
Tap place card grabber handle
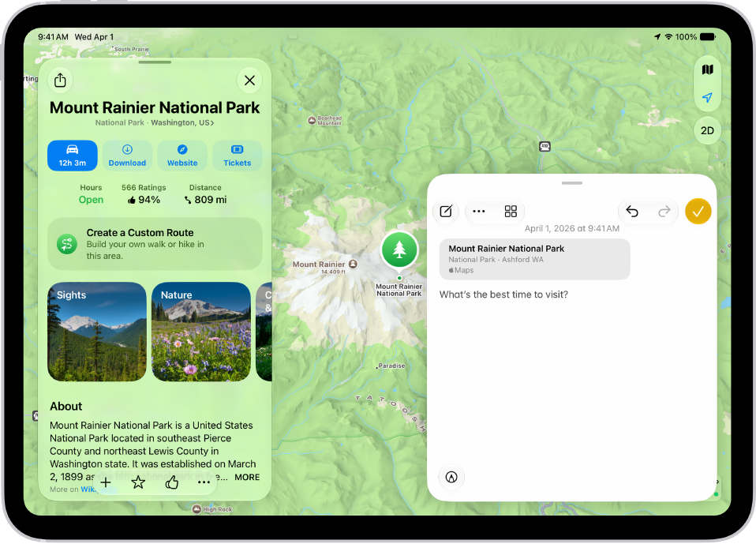point(155,62)
